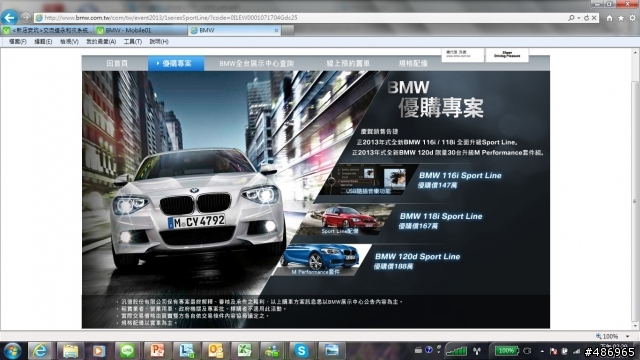
Task: Open the 檔案(F) File menu
Action: click(18, 42)
